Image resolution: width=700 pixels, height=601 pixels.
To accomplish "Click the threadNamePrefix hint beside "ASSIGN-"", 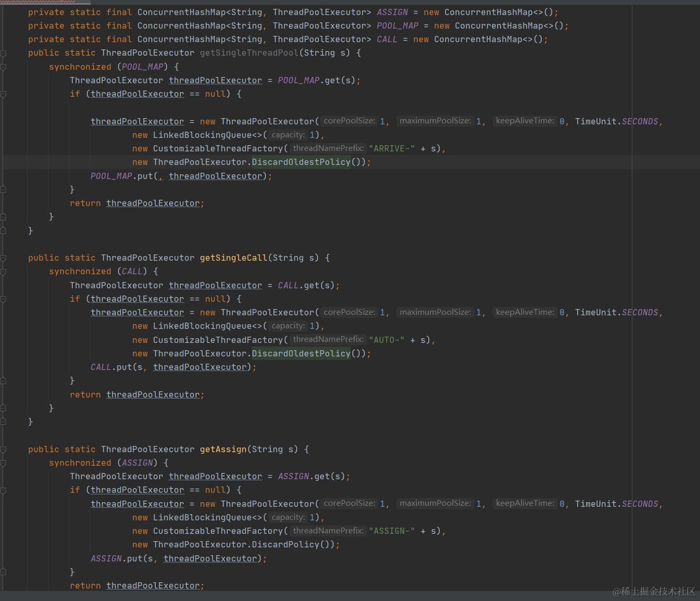I will 328,531.
